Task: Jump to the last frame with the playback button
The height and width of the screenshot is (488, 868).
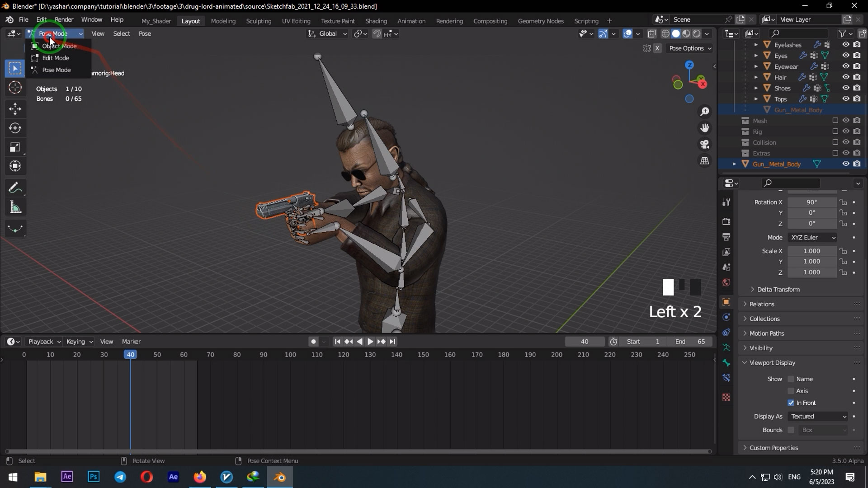Action: click(392, 342)
